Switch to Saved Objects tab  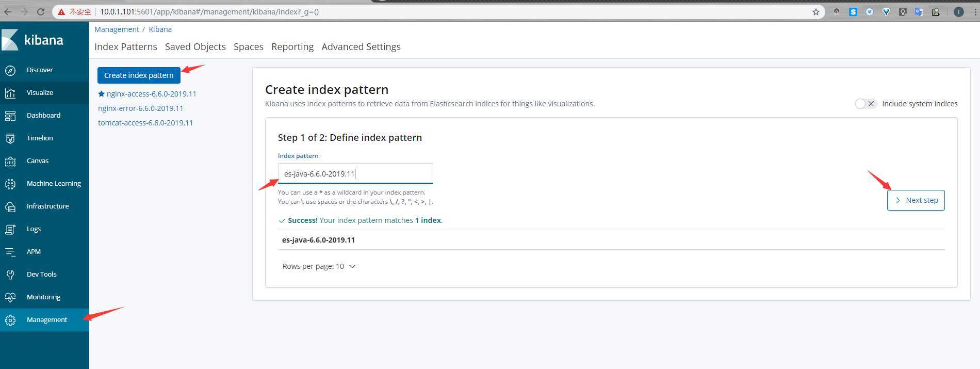pyautogui.click(x=195, y=46)
